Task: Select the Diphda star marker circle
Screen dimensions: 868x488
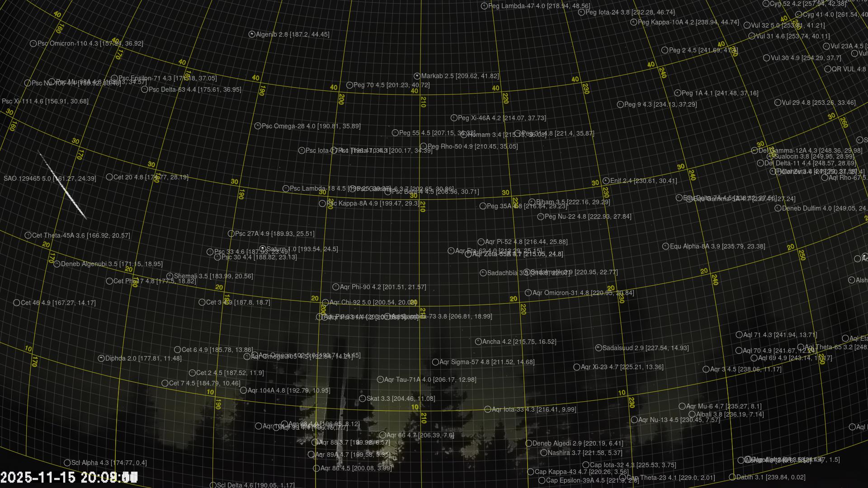Action: 101,358
